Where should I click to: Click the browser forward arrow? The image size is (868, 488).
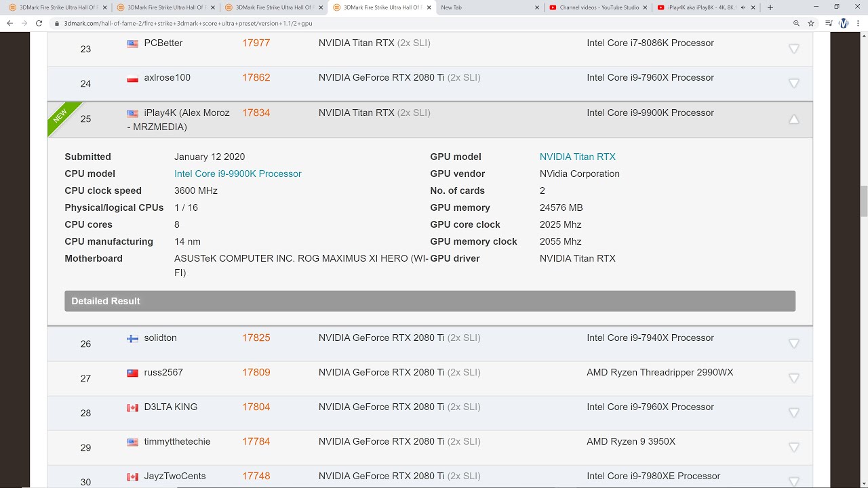[x=25, y=23]
